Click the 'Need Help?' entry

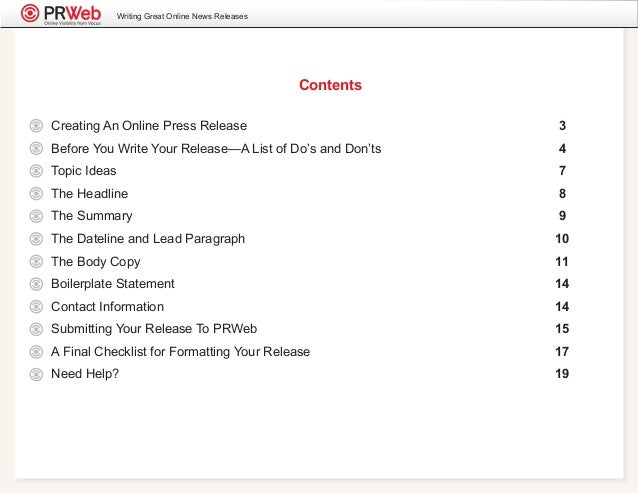click(85, 374)
